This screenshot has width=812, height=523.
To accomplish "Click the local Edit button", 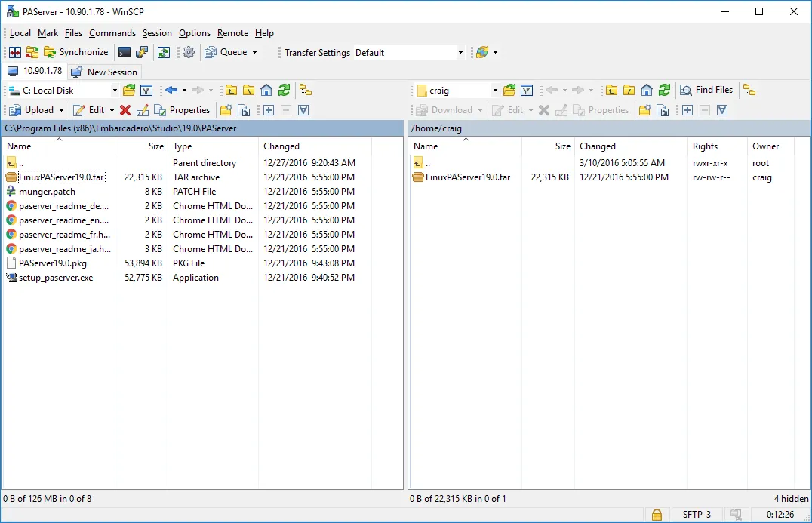I will [x=89, y=110].
